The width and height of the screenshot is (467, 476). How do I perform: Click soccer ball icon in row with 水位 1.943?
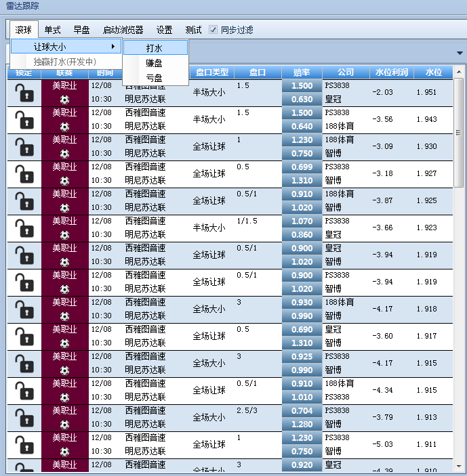point(64,127)
